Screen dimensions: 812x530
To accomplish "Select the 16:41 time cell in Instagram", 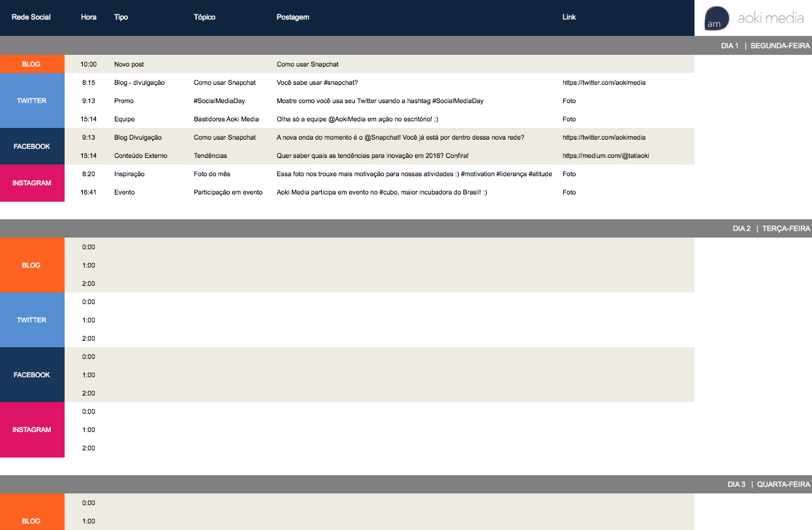I will (89, 193).
